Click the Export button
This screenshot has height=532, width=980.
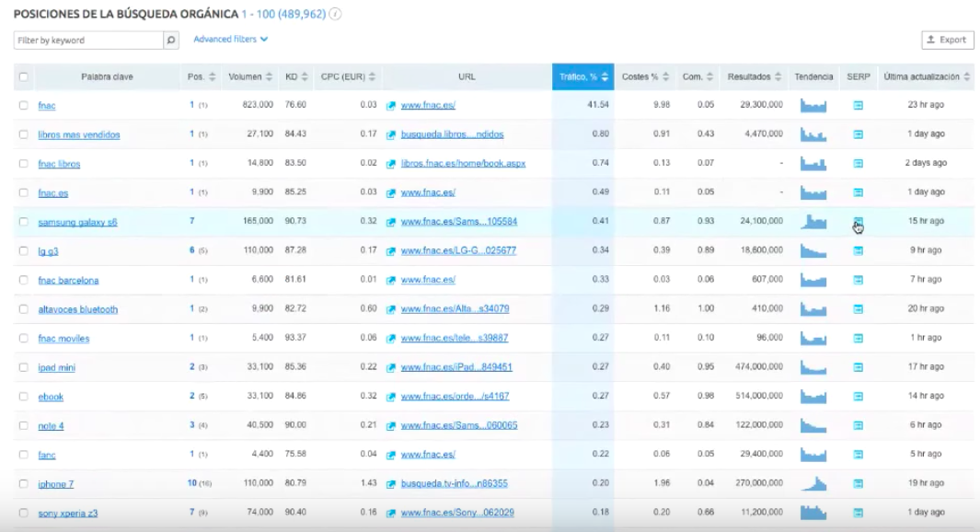pyautogui.click(x=947, y=40)
